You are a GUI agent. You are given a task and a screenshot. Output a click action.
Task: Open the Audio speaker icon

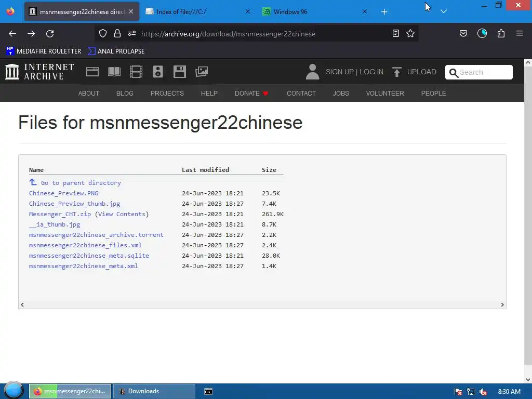coord(158,72)
